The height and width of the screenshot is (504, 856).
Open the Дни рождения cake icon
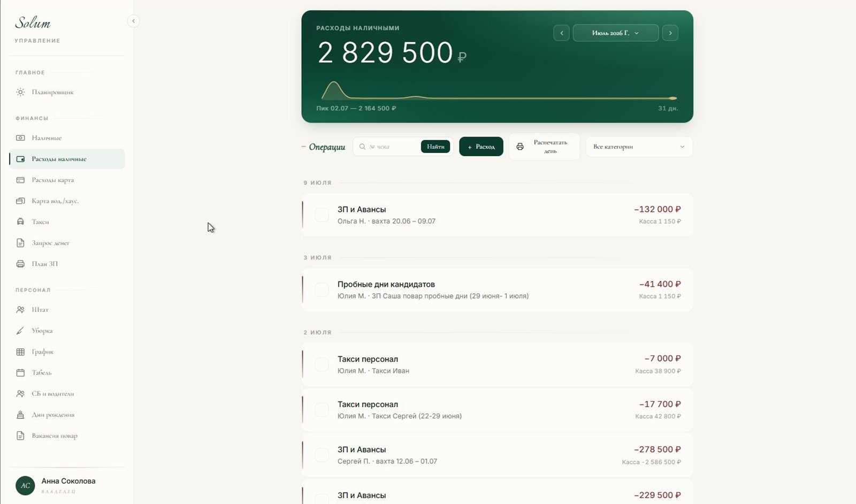click(x=20, y=415)
